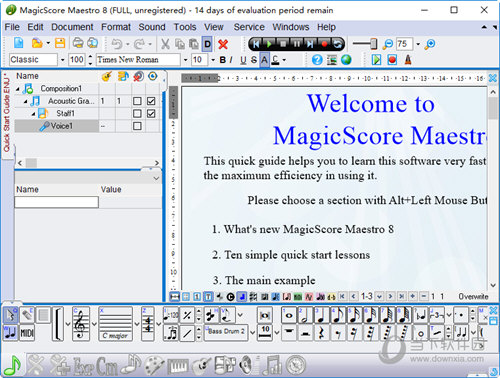Open the piano keyboard panel icon
This screenshot has height=378, width=500.
[178, 366]
